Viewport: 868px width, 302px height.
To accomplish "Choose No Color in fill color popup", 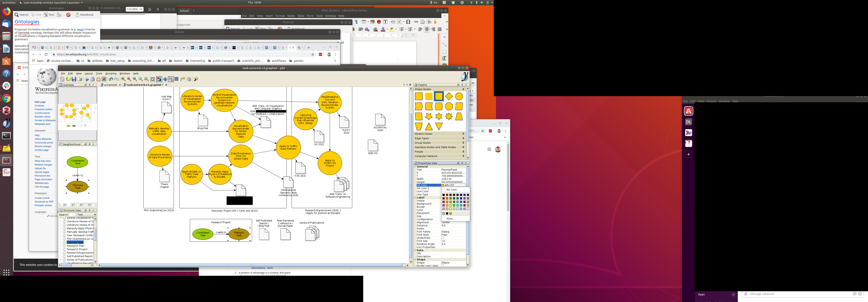I will 451,190.
